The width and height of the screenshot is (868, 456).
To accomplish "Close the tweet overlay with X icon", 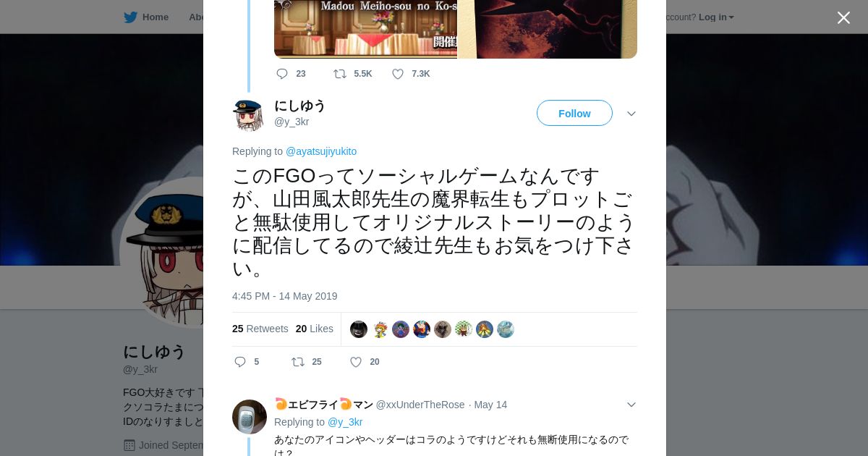I will (843, 17).
